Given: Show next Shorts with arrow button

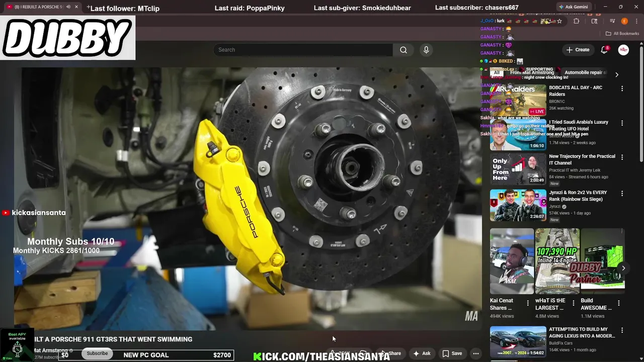Looking at the screenshot, I should click(623, 268).
